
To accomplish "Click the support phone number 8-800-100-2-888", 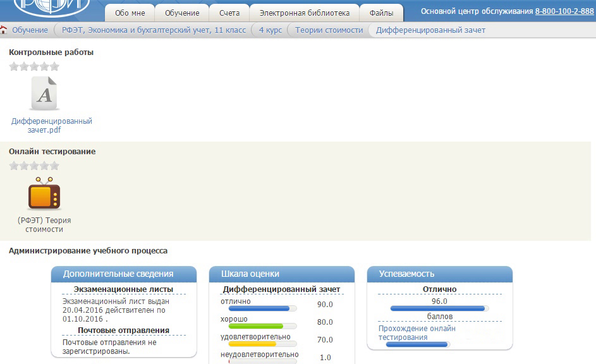I will click(x=564, y=11).
